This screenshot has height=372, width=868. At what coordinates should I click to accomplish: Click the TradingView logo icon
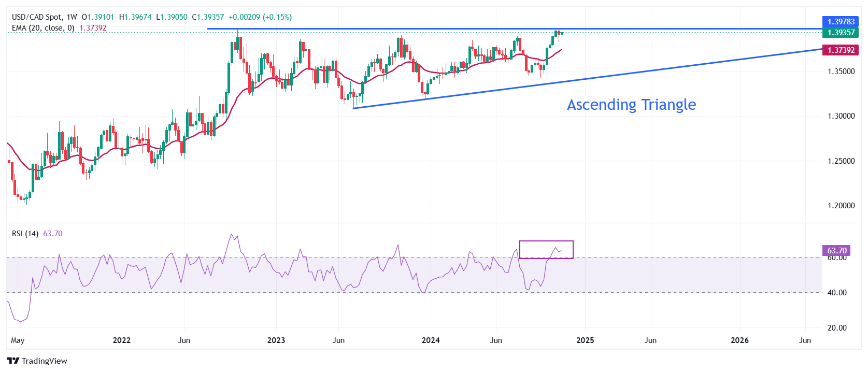coord(13,361)
